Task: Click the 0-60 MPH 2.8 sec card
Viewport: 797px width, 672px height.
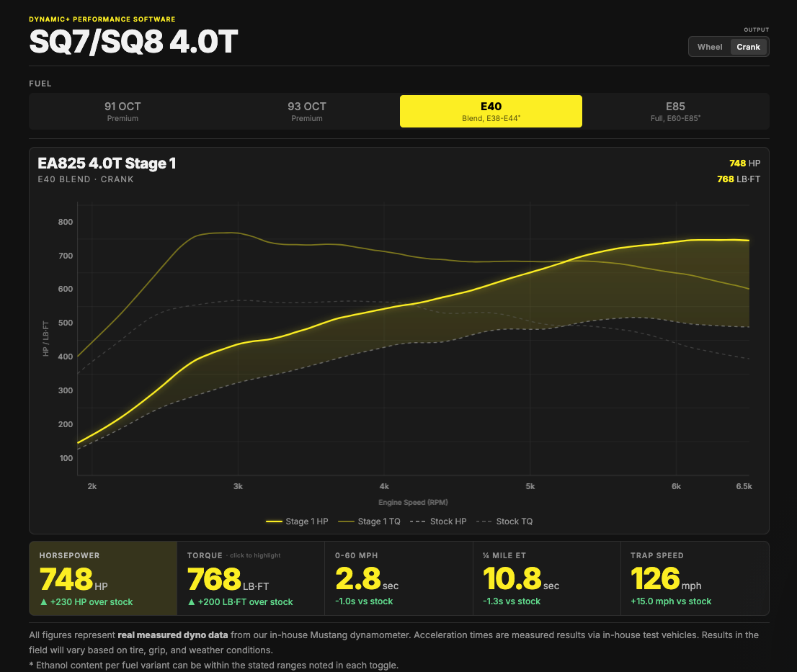Action: point(398,578)
